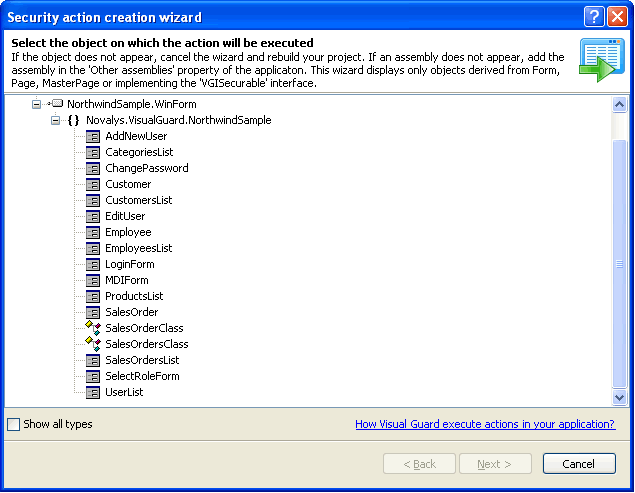Screen dimensions: 635x493
Task: Click the form icon next to CategoriesList
Action: click(93, 152)
